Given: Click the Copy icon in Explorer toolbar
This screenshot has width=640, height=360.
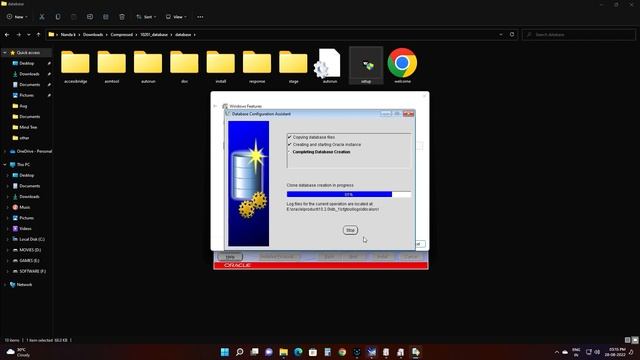Looking at the screenshot, I should [x=58, y=17].
